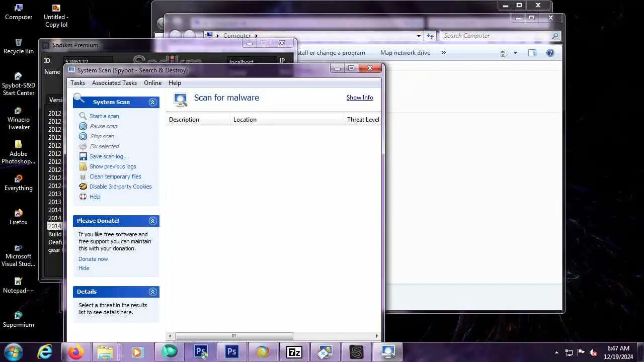This screenshot has width=644, height=362.
Task: Click the Show Info link
Action: (360, 98)
